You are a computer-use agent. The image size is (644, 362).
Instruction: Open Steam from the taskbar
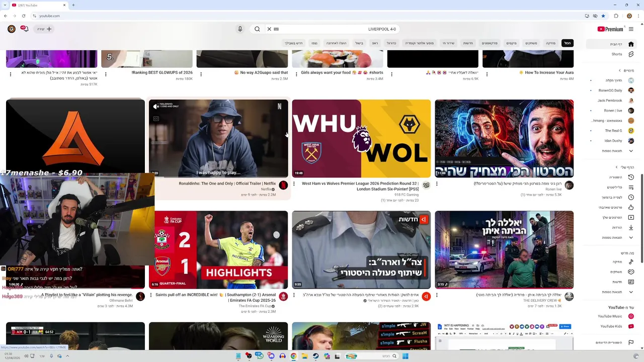[x=315, y=356]
